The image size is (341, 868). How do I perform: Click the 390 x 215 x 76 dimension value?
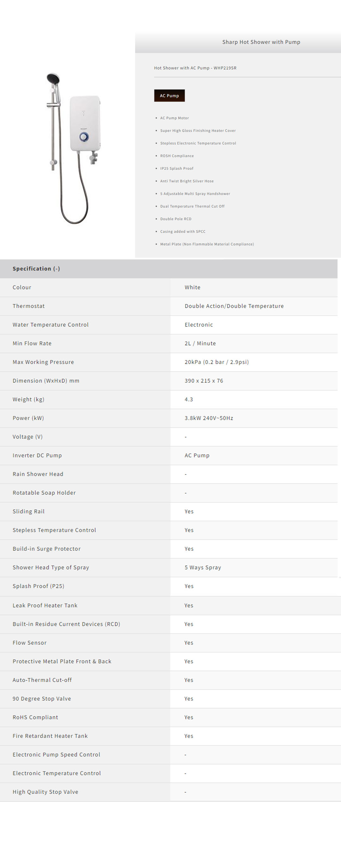pos(204,381)
